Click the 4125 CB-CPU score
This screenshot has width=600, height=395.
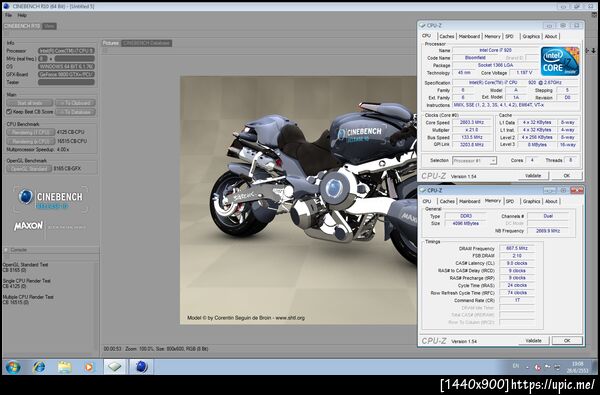pyautogui.click(x=70, y=132)
